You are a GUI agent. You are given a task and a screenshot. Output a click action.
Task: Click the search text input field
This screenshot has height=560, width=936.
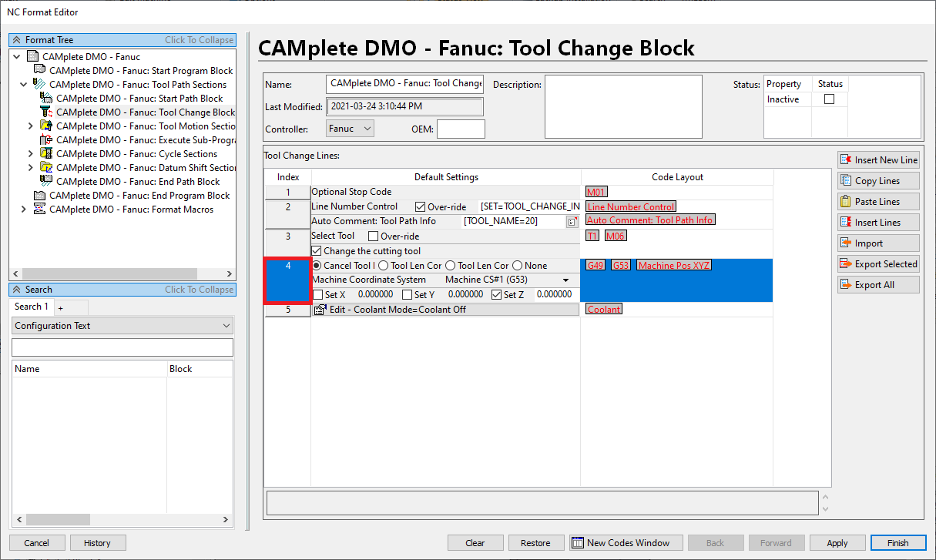[122, 347]
